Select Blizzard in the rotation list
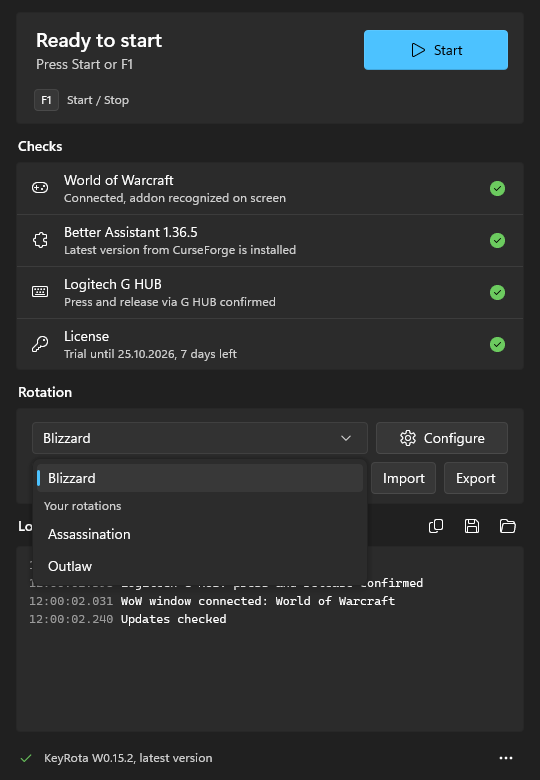 click(200, 478)
